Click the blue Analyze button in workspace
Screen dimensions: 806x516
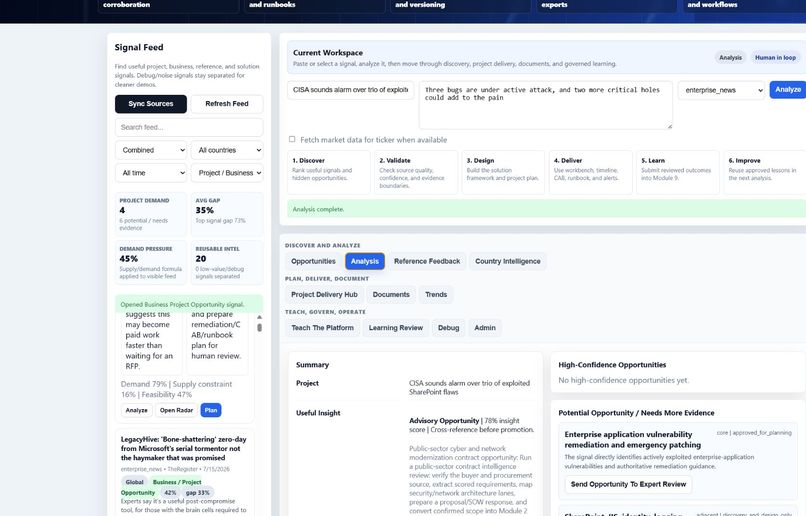(787, 89)
